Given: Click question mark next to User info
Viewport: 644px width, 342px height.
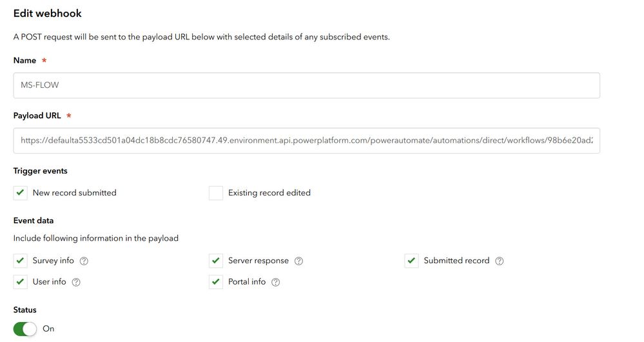Looking at the screenshot, I should 76,283.
